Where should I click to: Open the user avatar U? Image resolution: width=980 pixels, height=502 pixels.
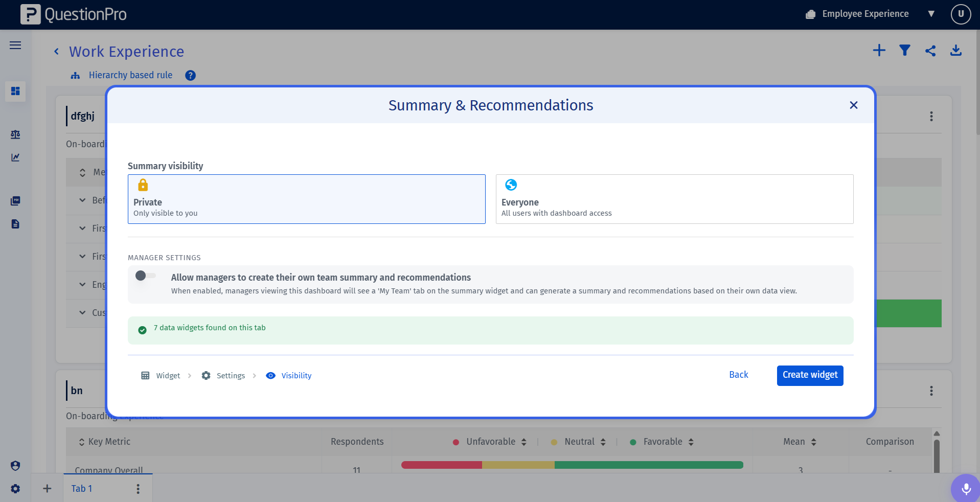click(961, 14)
